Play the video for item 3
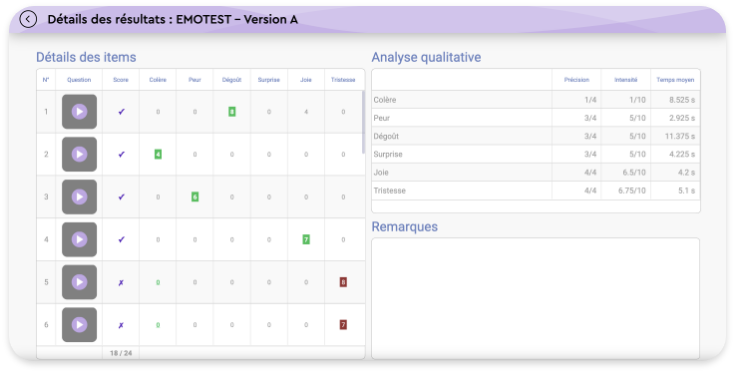The width and height of the screenshot is (735, 373). [x=79, y=197]
